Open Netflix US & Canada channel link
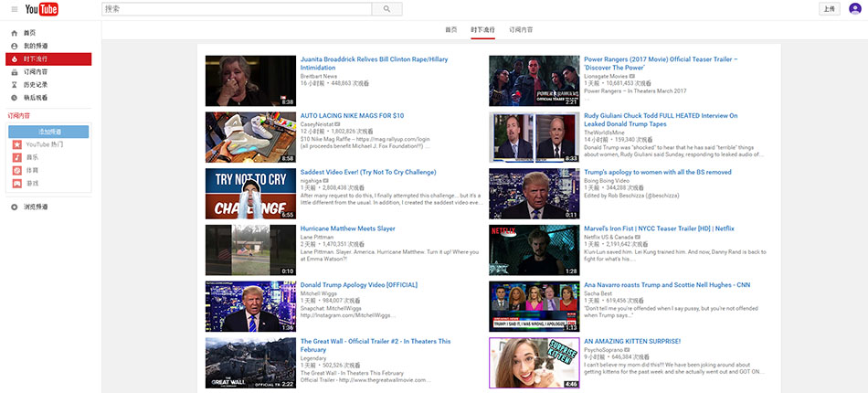The width and height of the screenshot is (868, 393). click(x=609, y=237)
